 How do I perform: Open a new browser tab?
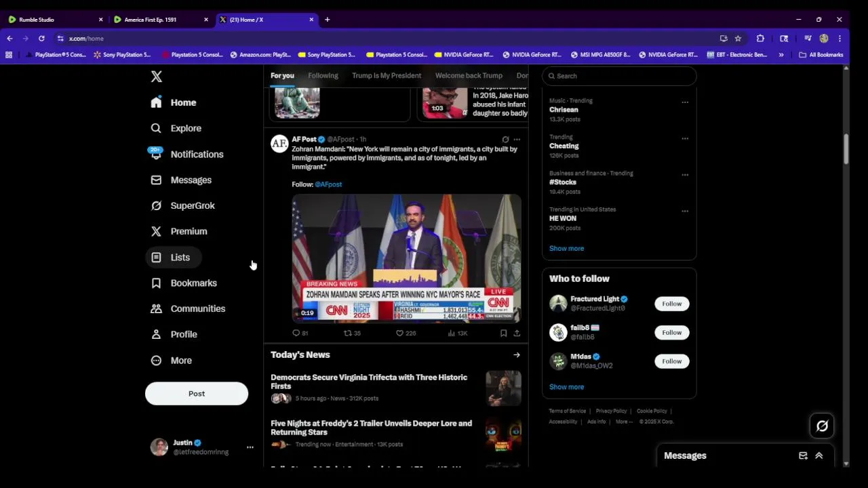point(327,20)
